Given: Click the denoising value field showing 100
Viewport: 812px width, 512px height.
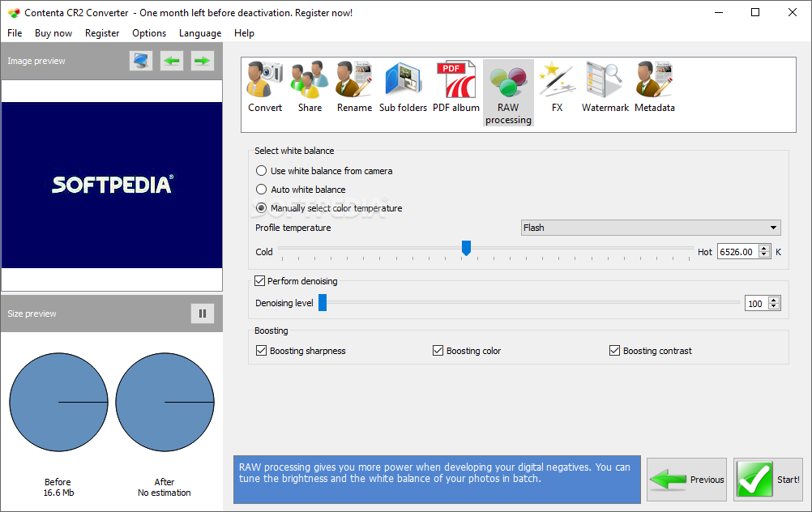Looking at the screenshot, I should click(757, 304).
